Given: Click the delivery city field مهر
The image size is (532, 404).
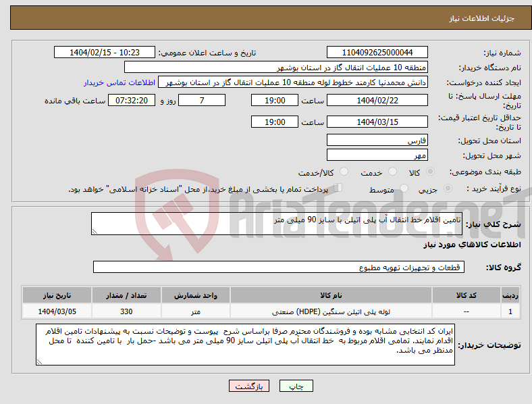Looking at the screenshot, I should click(377, 155).
